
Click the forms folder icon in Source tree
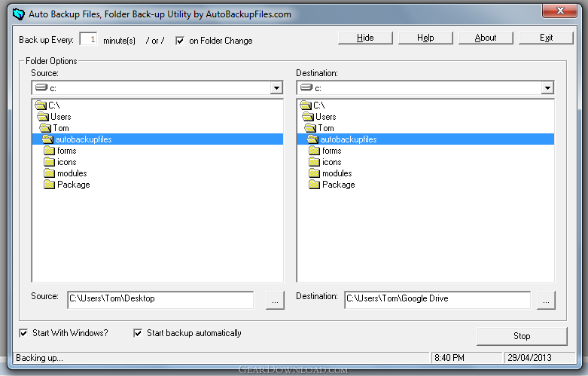coord(49,151)
